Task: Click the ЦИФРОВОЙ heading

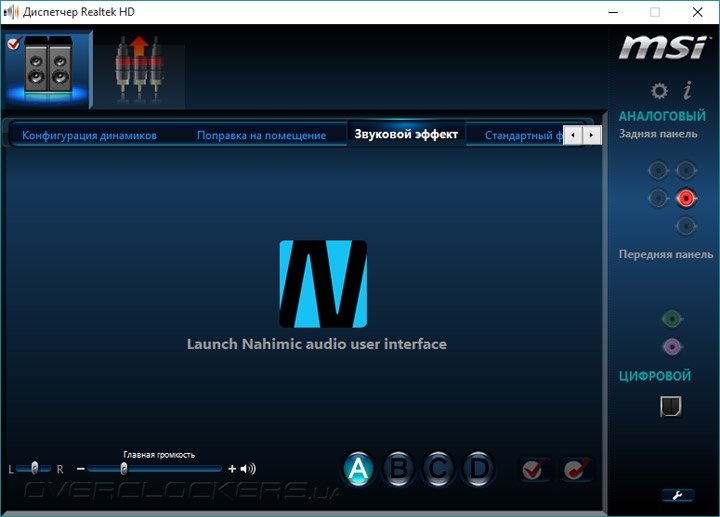Action: [655, 376]
